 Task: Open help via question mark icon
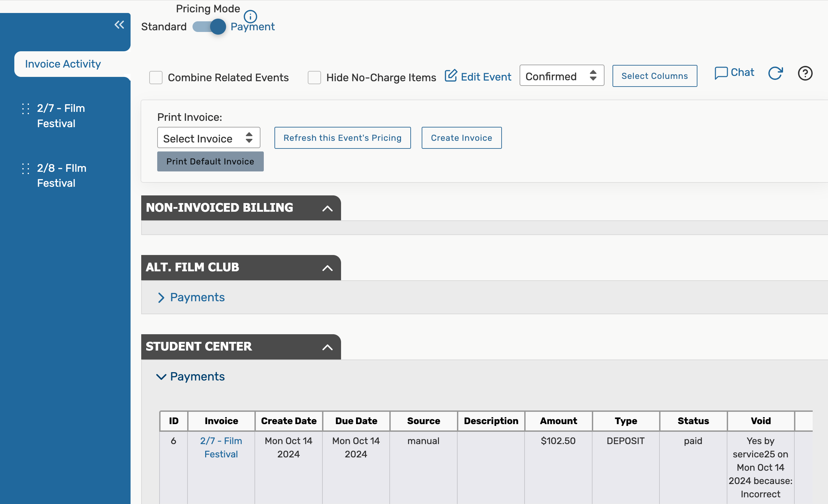(805, 73)
